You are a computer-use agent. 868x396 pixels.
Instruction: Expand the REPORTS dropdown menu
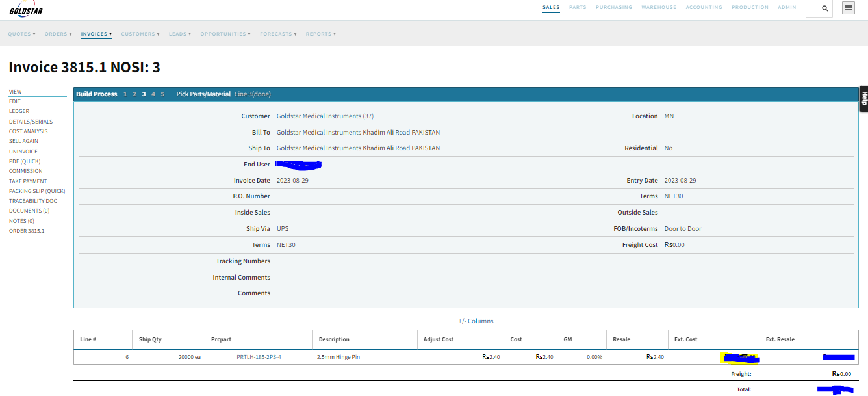pyautogui.click(x=321, y=34)
